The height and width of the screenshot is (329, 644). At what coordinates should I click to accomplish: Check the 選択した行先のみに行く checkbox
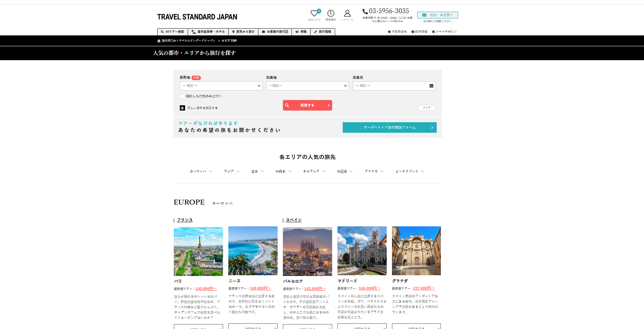[182, 96]
